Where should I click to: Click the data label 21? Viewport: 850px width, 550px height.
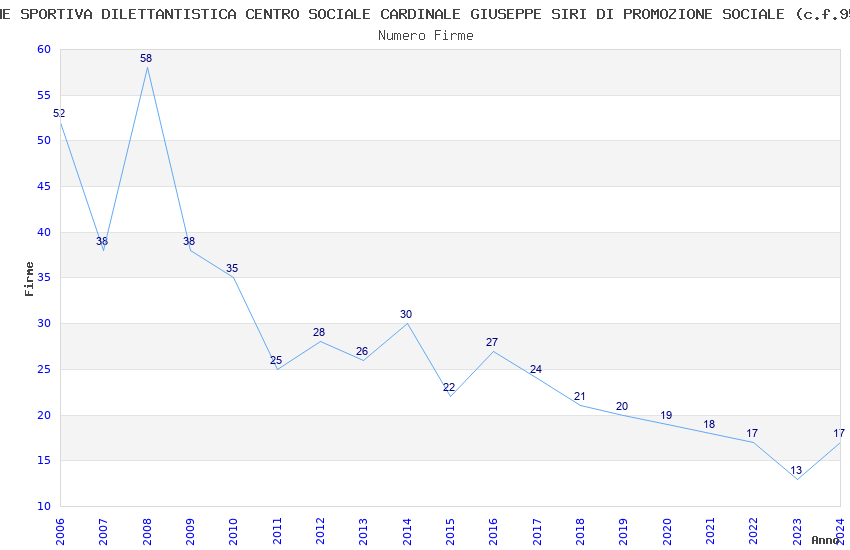(x=579, y=396)
